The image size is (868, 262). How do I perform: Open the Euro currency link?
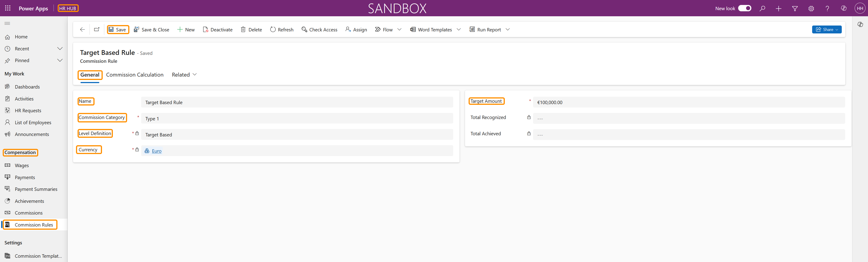[157, 151]
